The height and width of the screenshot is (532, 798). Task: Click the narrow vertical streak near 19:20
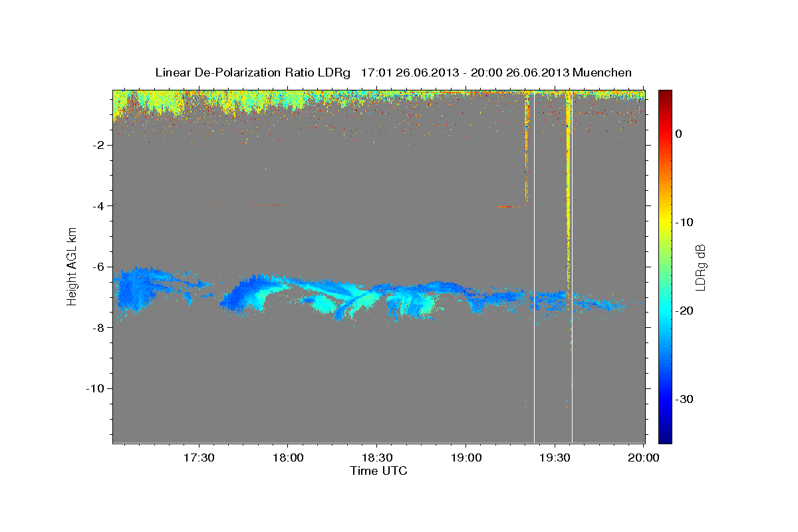(x=526, y=146)
